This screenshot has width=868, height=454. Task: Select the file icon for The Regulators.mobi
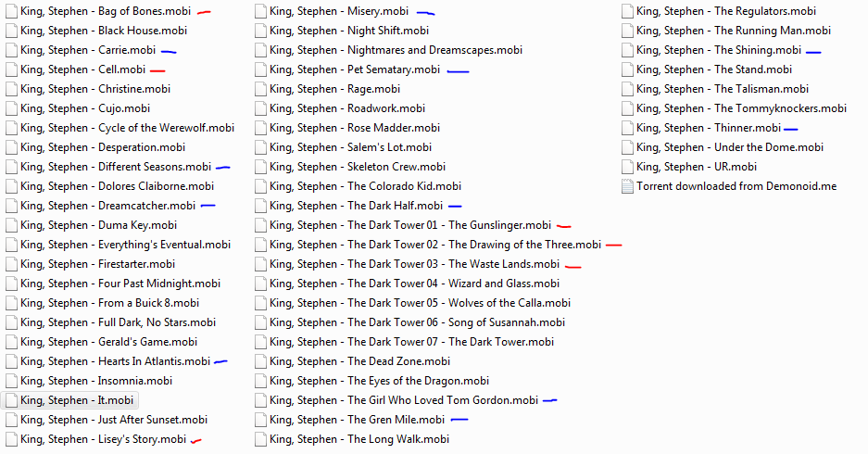[627, 12]
